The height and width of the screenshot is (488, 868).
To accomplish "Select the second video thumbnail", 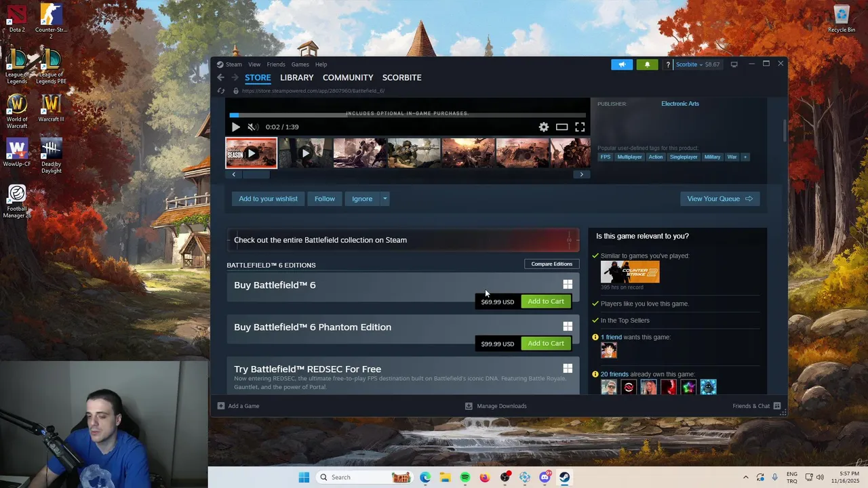I will click(304, 153).
